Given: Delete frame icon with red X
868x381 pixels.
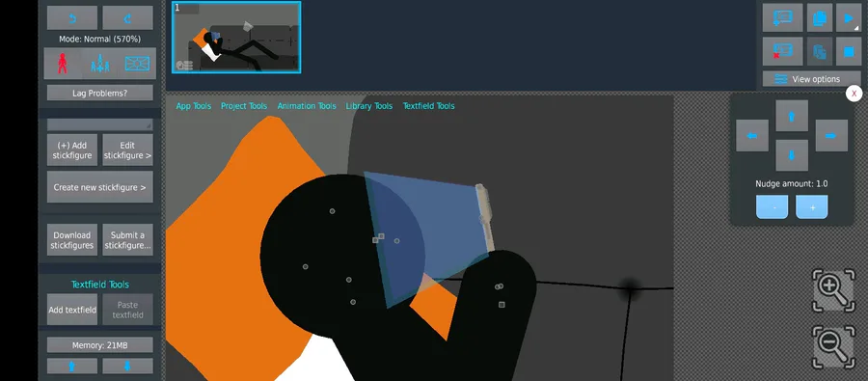Looking at the screenshot, I should [x=783, y=51].
